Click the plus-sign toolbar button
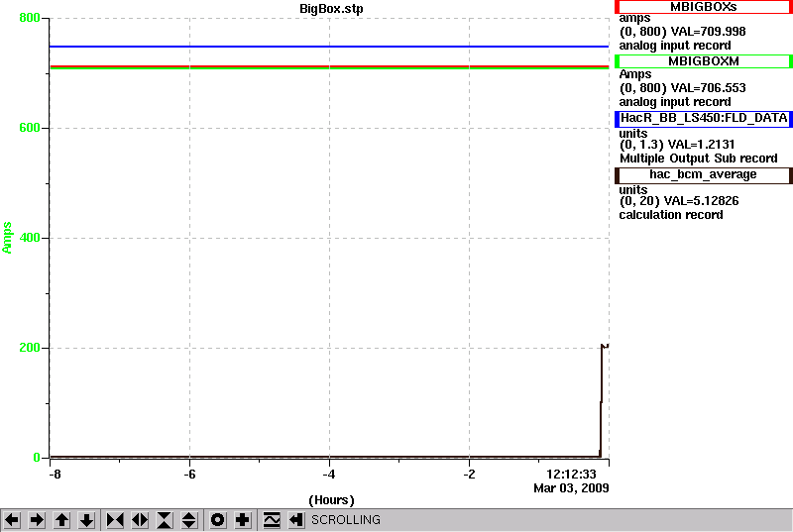The width and height of the screenshot is (793, 532). [243, 520]
